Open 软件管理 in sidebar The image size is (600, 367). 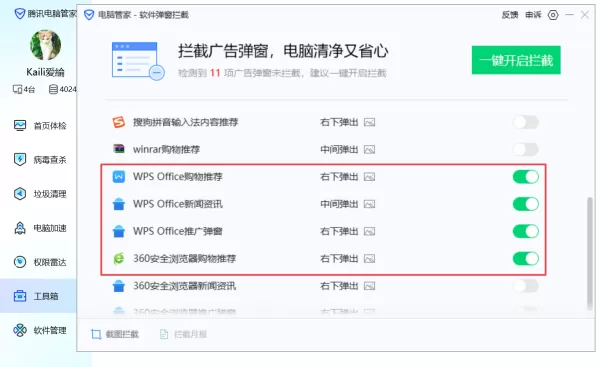(40, 330)
